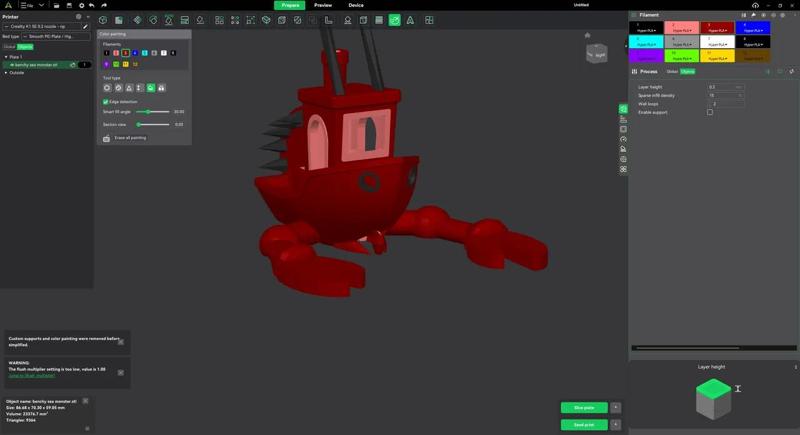Viewport: 800px width, 435px height.
Task: Click the cloud upload icon
Action: [x=755, y=5]
